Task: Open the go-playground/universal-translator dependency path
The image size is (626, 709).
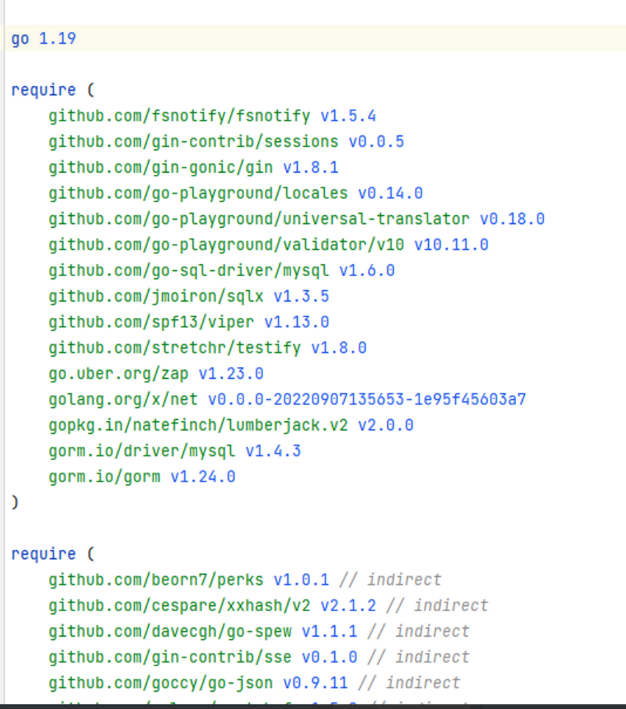Action: pyautogui.click(x=258, y=219)
